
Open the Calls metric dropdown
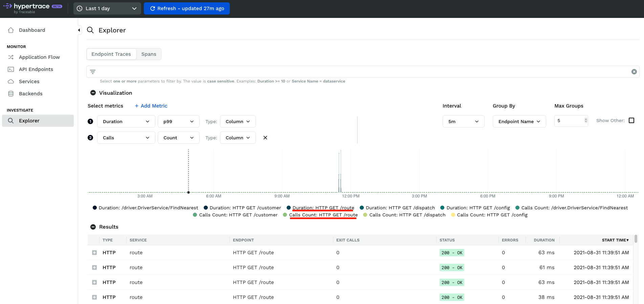[x=126, y=138]
